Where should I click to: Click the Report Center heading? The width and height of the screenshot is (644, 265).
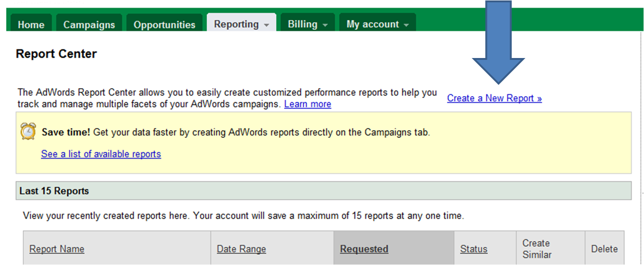(x=56, y=54)
